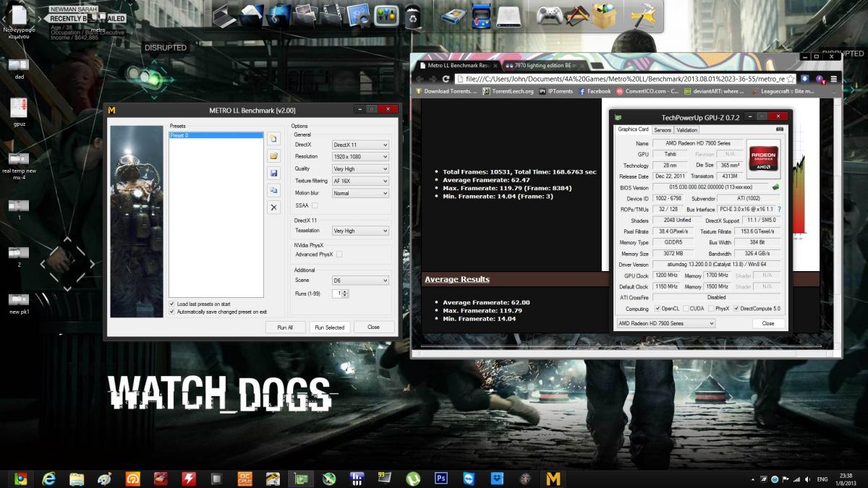Bookmark this page with the star icon
The height and width of the screenshot is (488, 868).
791,79
